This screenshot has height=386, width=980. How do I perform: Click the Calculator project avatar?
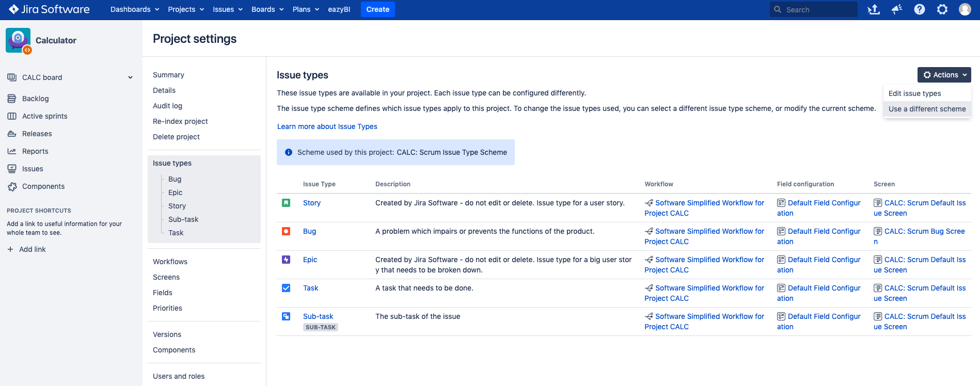(18, 40)
